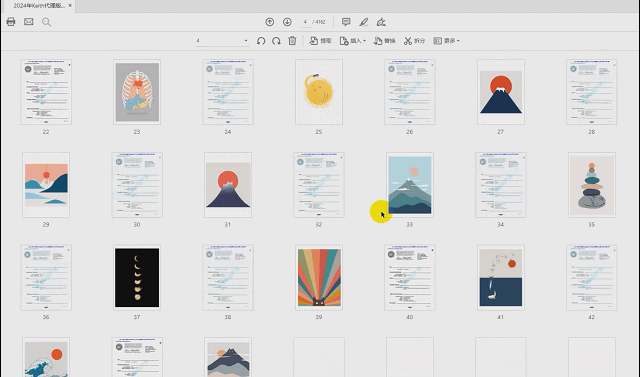
Task: Click the email envelope icon
Action: (x=29, y=22)
